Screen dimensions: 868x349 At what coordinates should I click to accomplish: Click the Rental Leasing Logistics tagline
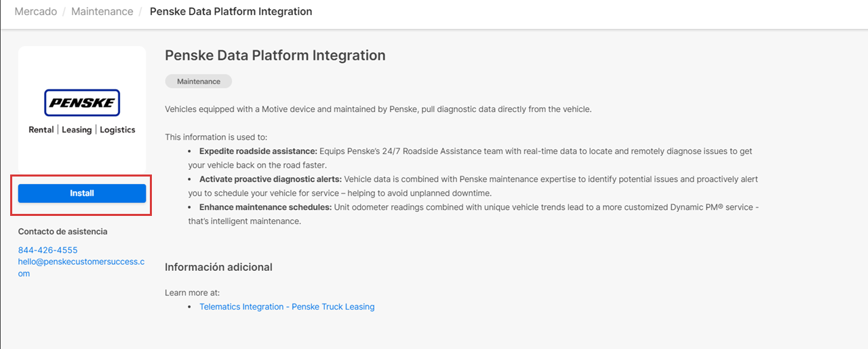[82, 130]
